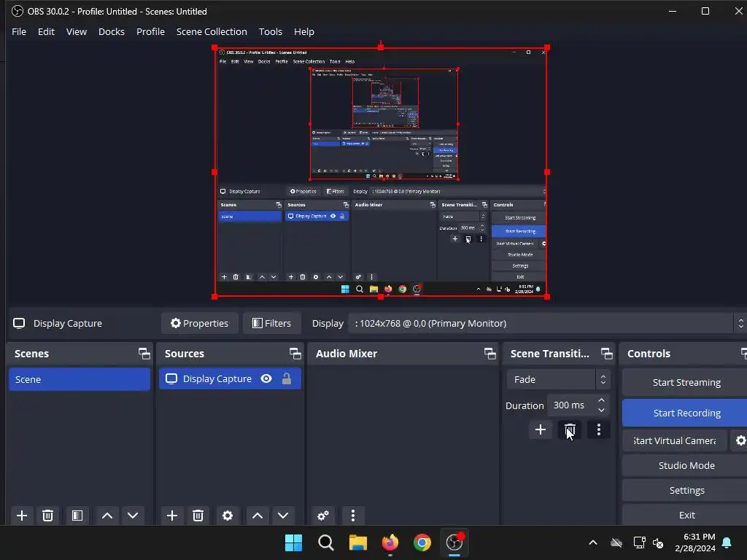
Task: Pop out the Sources dock
Action: [x=295, y=354]
